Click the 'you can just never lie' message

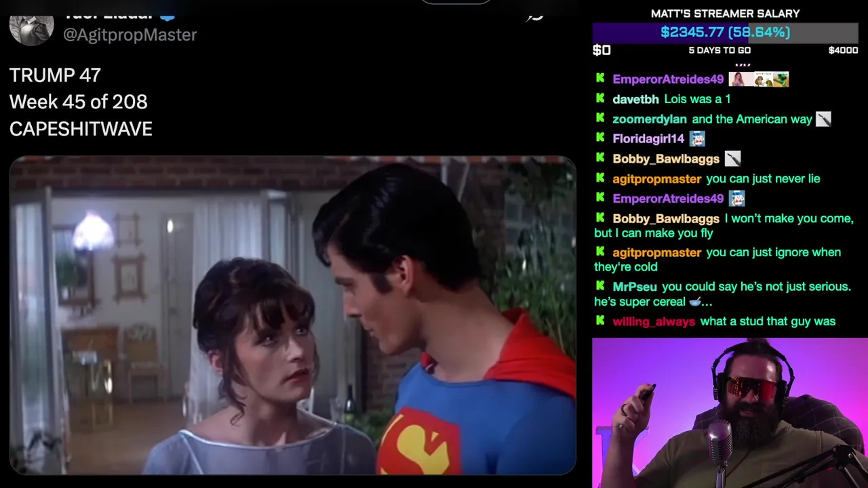pyautogui.click(x=763, y=179)
